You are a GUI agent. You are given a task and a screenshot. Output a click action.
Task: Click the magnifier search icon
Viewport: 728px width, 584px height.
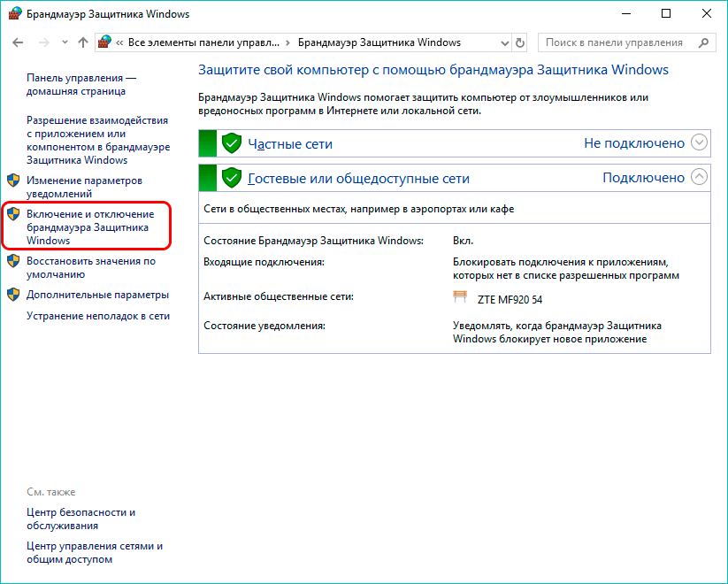[704, 42]
